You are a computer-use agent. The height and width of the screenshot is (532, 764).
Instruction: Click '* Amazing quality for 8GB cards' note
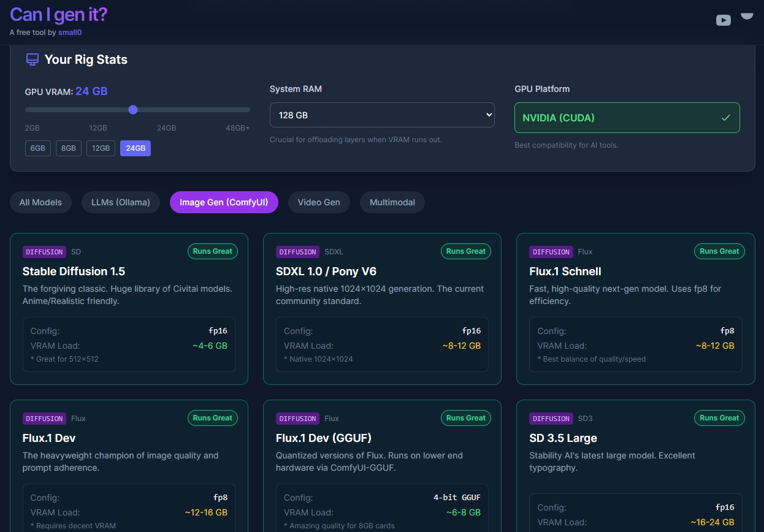[x=339, y=526]
